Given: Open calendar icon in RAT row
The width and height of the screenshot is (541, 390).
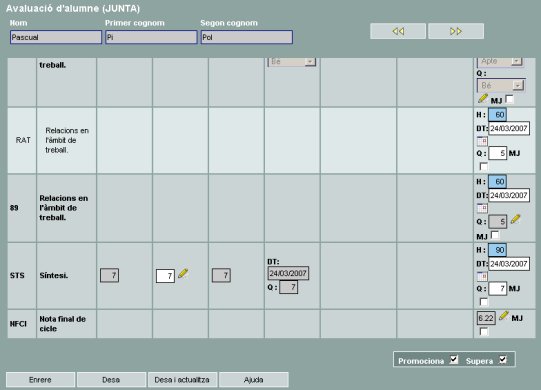Looking at the screenshot, I should tap(482, 141).
